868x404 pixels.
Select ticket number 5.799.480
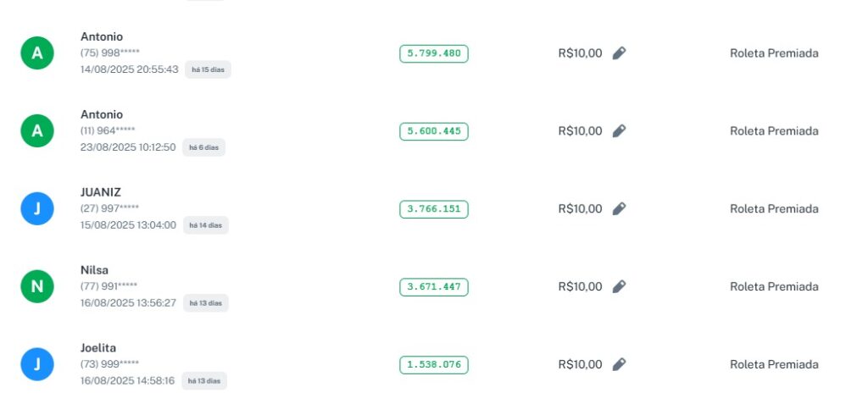pos(433,53)
